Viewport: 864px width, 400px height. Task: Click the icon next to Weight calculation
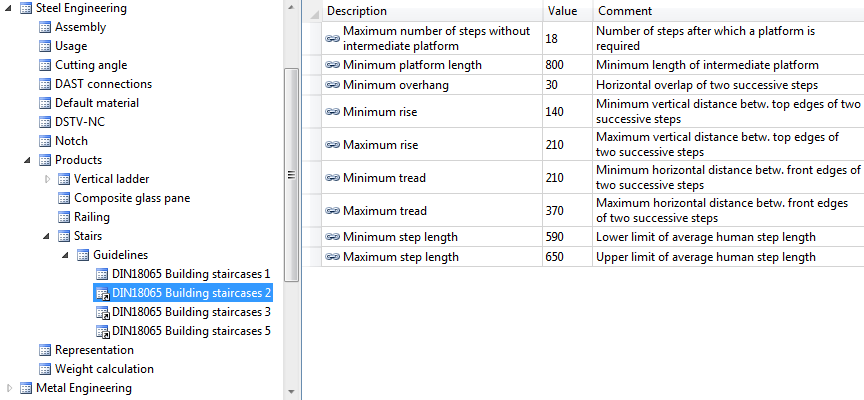44,369
